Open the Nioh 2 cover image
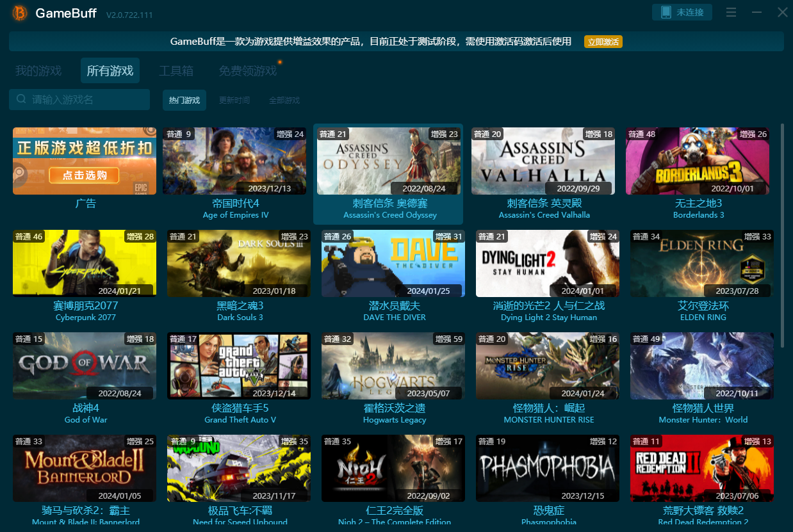The height and width of the screenshot is (532, 793). pos(393,468)
